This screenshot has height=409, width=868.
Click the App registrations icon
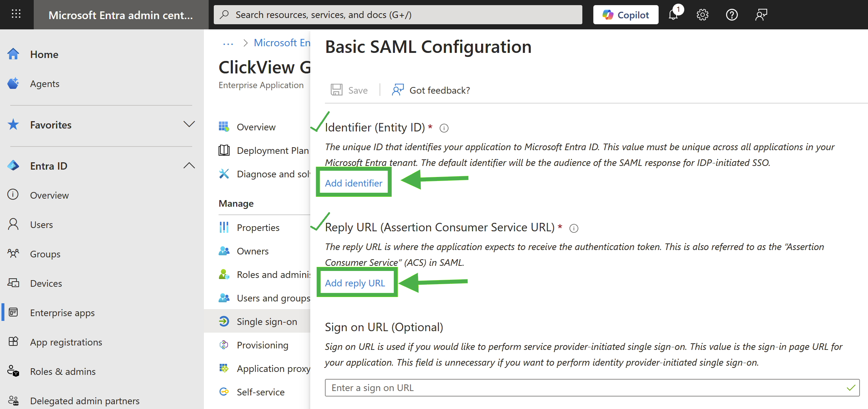pyautogui.click(x=13, y=341)
